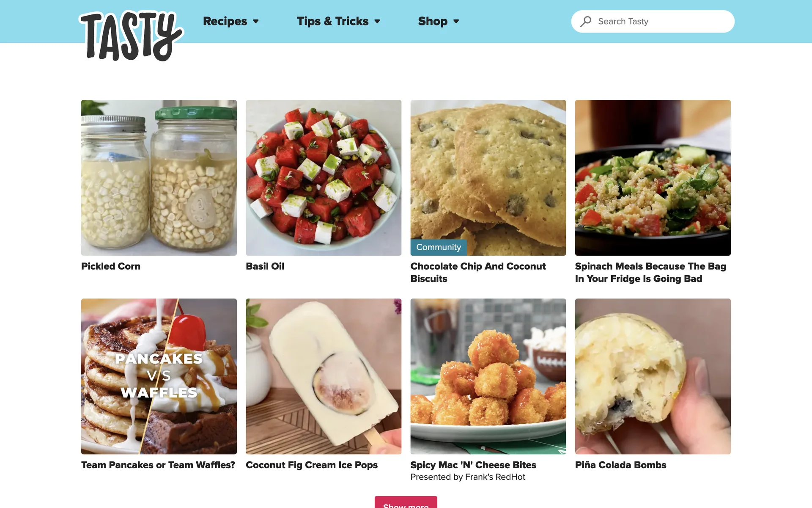Open the Team Pancakes or Team Waffles link
The width and height of the screenshot is (812, 508).
coord(158,465)
